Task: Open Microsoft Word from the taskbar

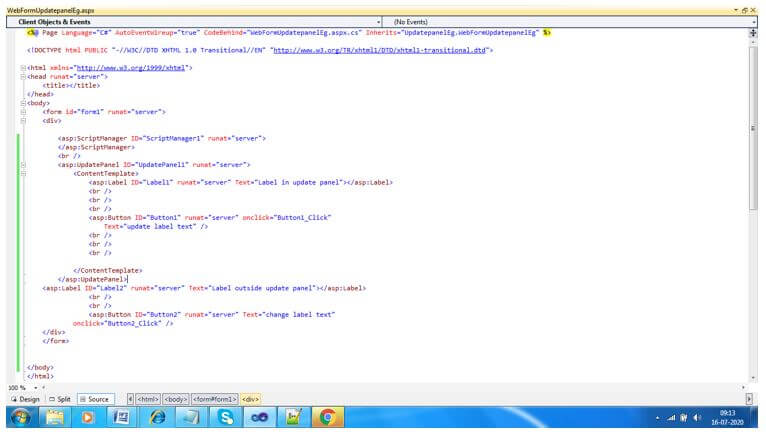Action: pos(121,417)
